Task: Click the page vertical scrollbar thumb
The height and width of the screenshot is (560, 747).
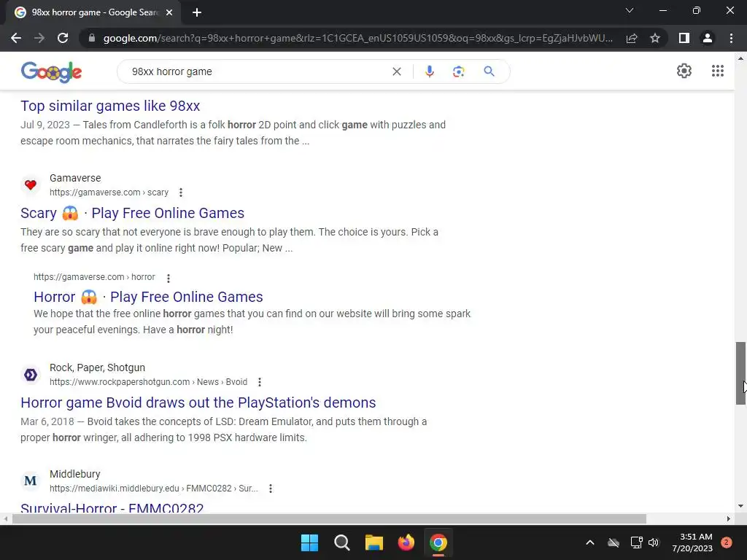Action: pos(740,373)
